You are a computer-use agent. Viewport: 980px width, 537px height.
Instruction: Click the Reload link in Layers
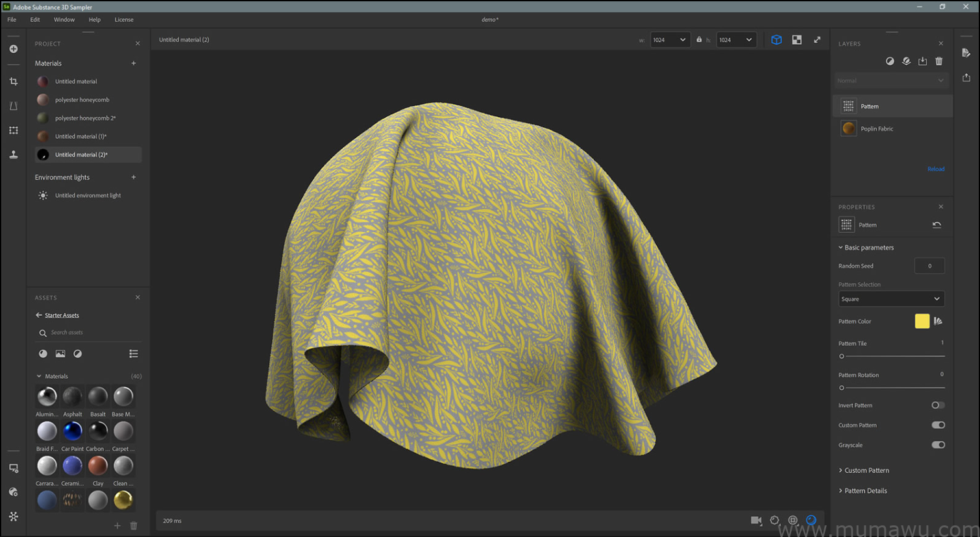[x=936, y=169]
